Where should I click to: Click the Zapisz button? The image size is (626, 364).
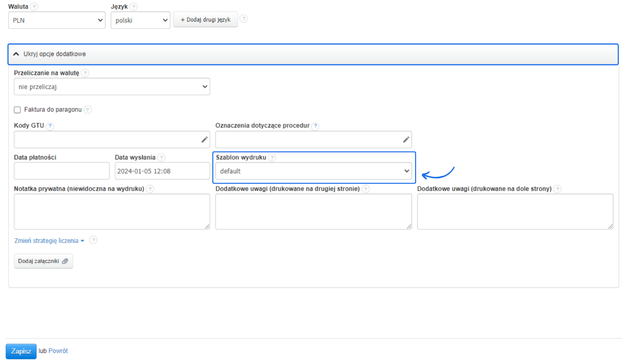pos(21,351)
